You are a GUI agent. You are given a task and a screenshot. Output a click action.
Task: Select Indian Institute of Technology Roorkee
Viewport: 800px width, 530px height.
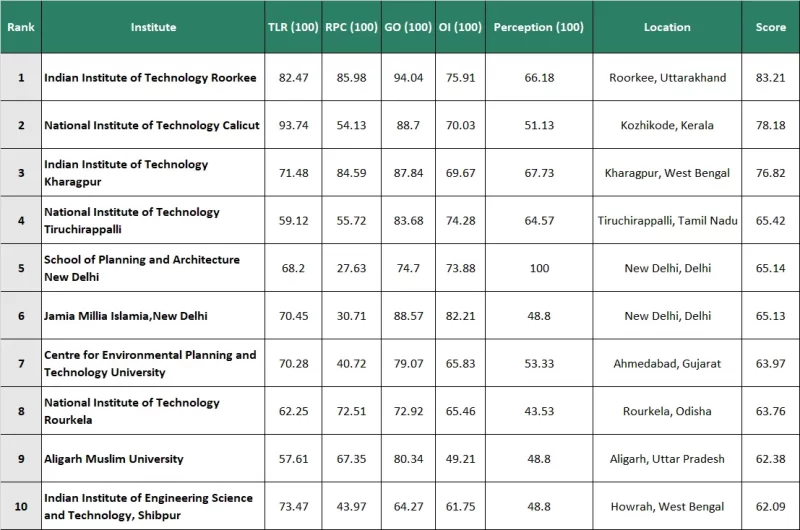(x=150, y=78)
